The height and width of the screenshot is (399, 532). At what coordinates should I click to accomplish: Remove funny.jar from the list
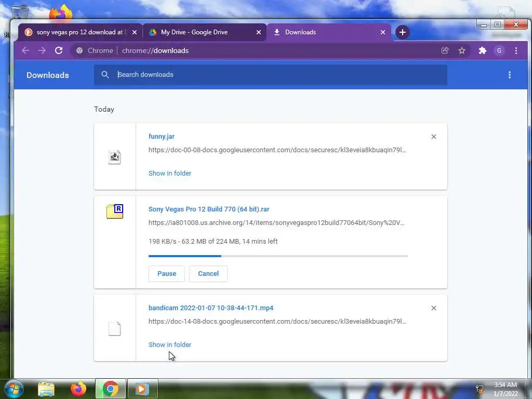(434, 137)
